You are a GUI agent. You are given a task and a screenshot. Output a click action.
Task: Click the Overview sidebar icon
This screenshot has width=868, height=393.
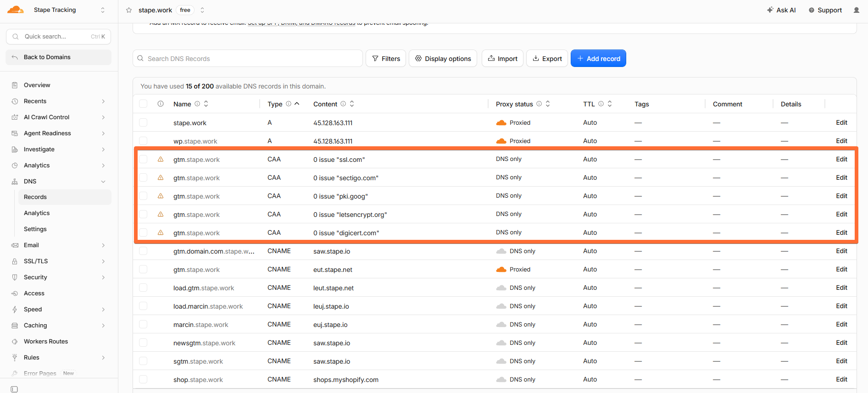(x=15, y=85)
